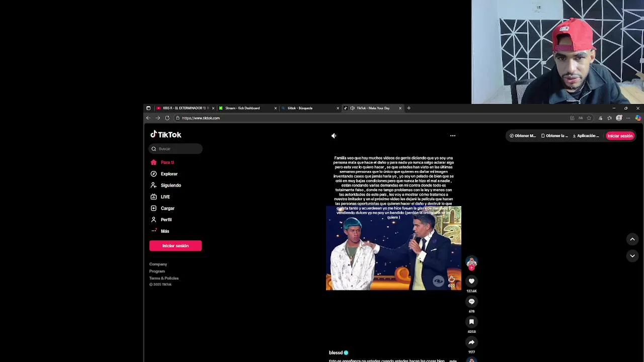Close the TikTok - Make Your Day tab
The width and height of the screenshot is (644, 362).
(x=400, y=108)
